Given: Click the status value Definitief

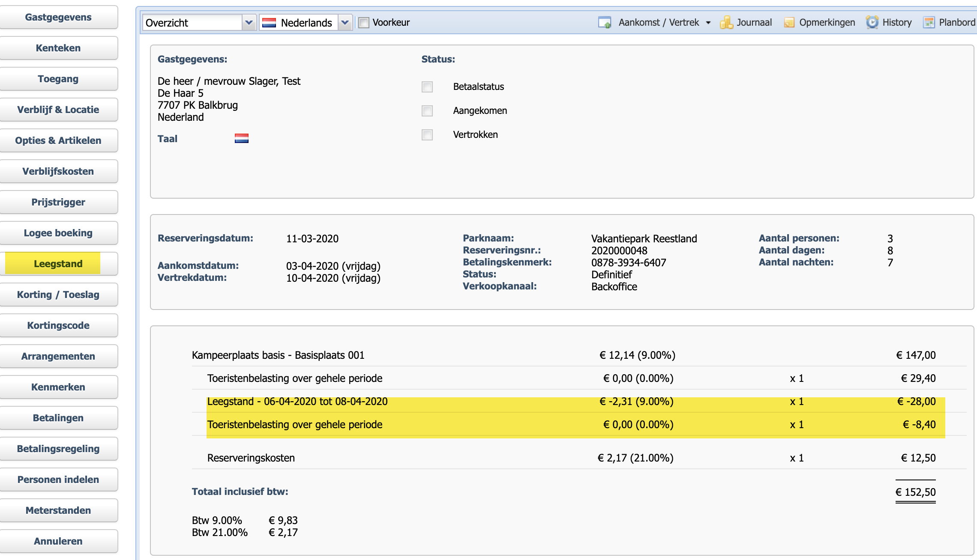Looking at the screenshot, I should 611,275.
